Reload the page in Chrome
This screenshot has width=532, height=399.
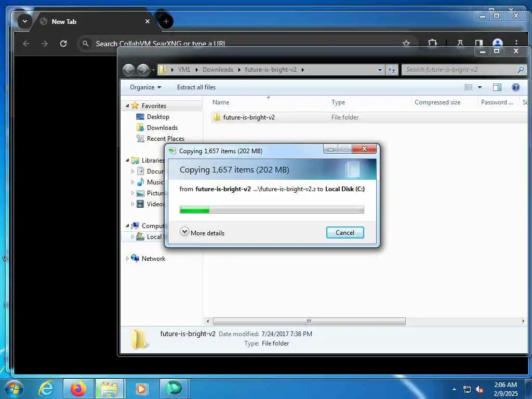click(x=63, y=44)
